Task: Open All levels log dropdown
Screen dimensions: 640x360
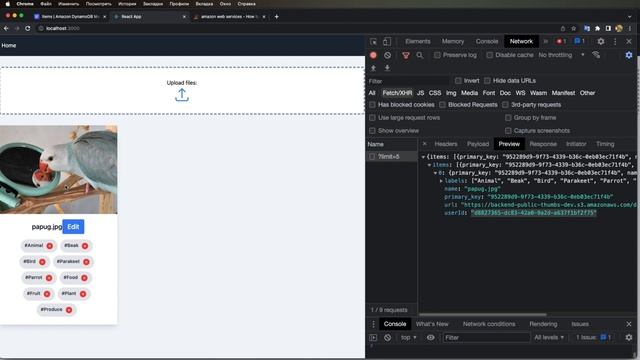Action: pos(549,338)
